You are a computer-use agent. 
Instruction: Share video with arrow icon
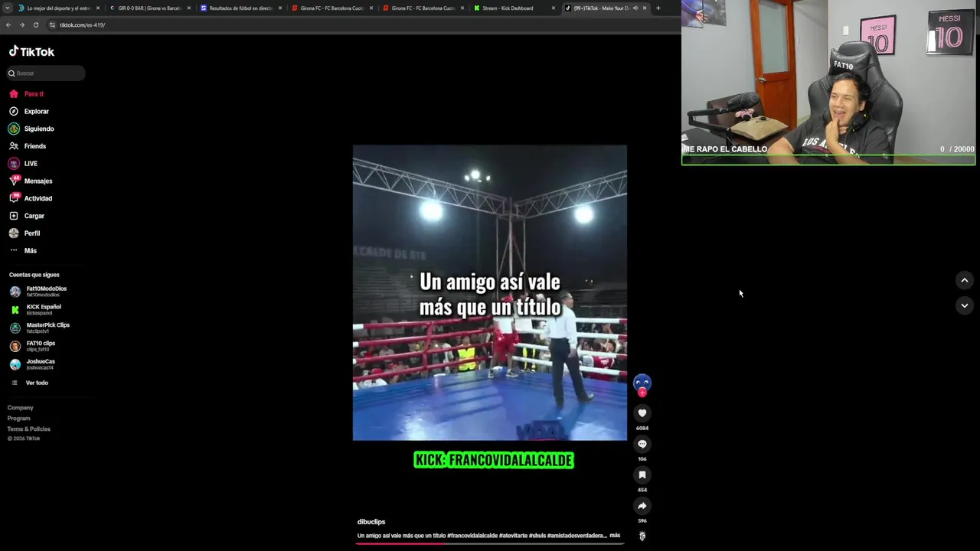pos(642,506)
